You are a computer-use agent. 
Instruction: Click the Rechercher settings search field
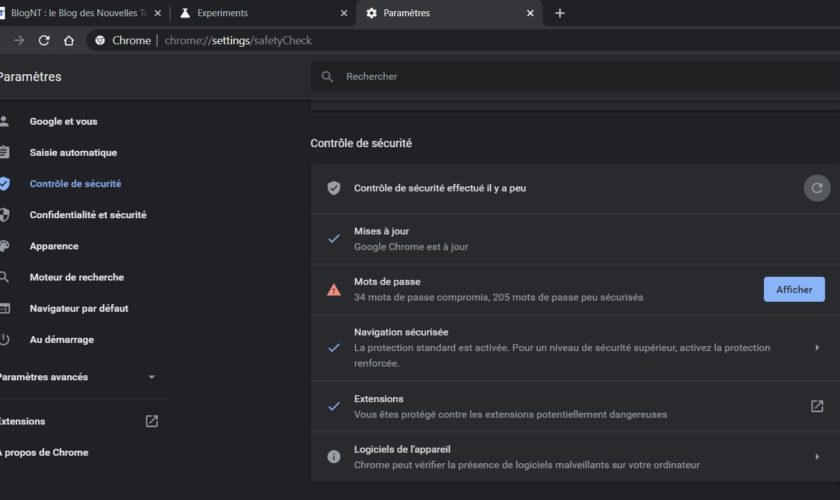[x=580, y=77]
